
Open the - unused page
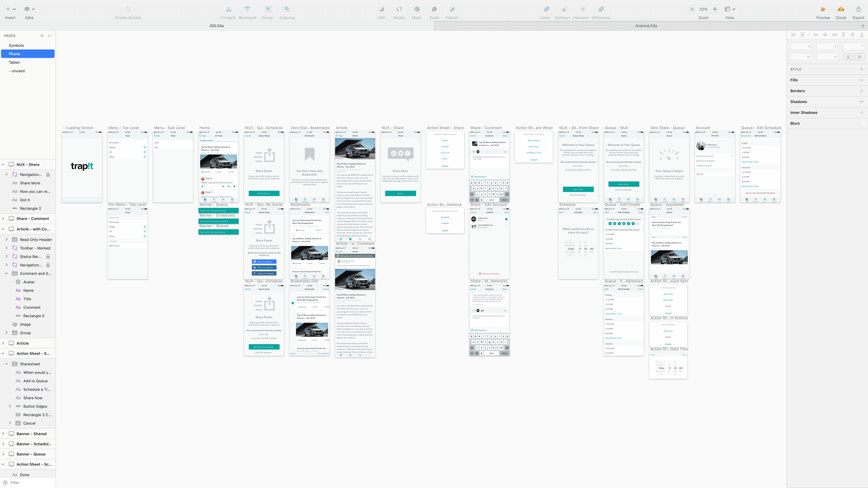(x=17, y=71)
